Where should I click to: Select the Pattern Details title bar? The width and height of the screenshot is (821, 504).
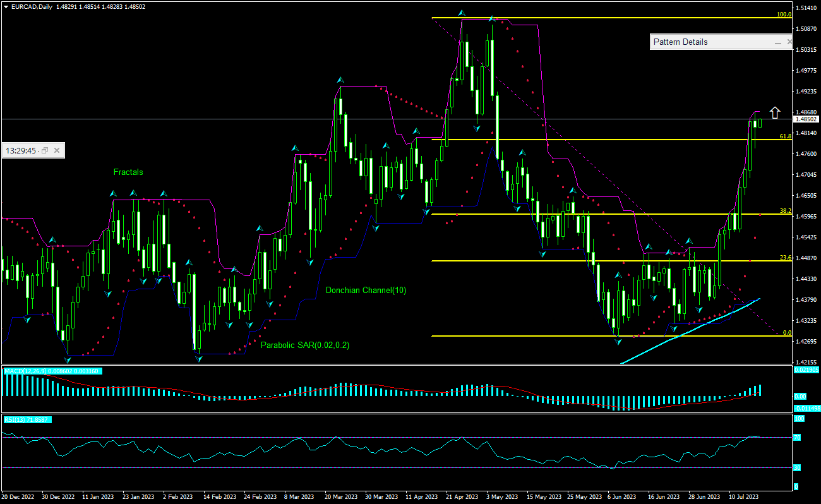click(707, 42)
